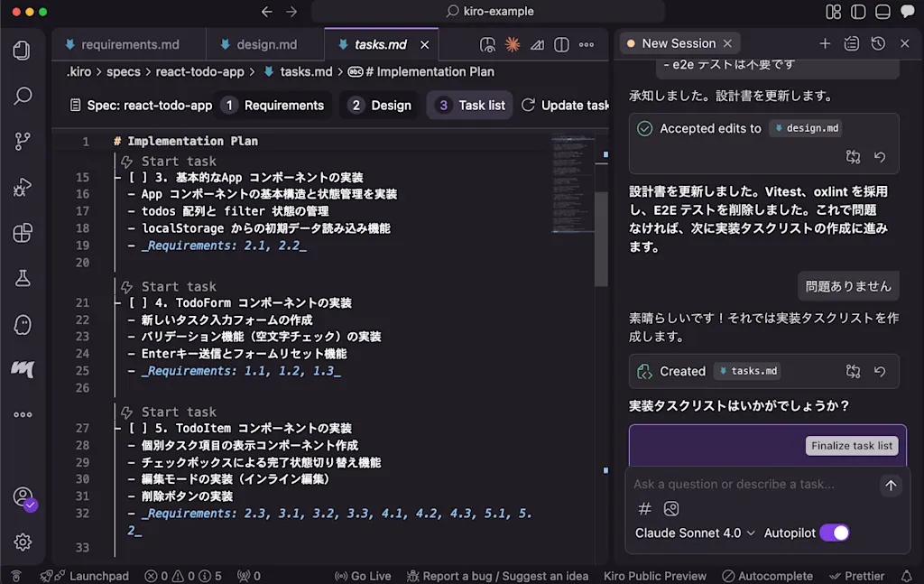Start a new chat session with the plus icon

[825, 43]
